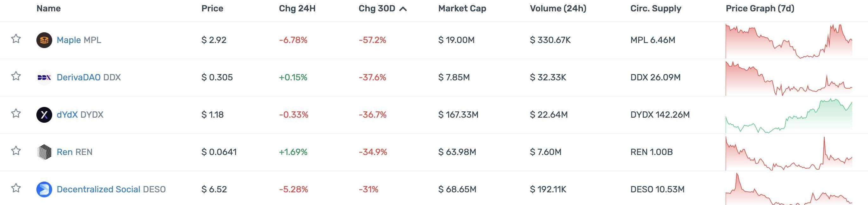Viewport: 868px width, 205px height.
Task: Open the Maple coin page link
Action: click(x=69, y=40)
